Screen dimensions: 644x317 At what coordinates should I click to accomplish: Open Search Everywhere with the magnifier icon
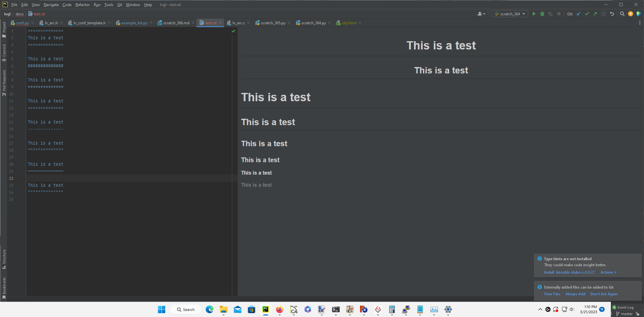(x=622, y=14)
